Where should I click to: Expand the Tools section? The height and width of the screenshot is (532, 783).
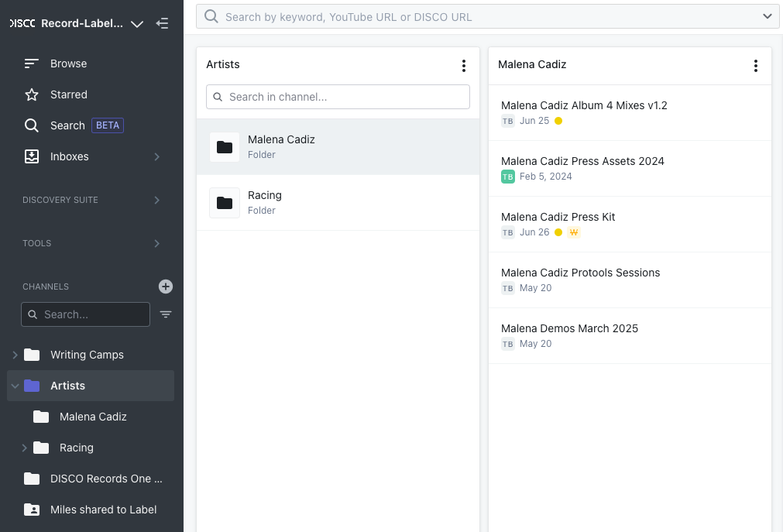click(x=156, y=244)
